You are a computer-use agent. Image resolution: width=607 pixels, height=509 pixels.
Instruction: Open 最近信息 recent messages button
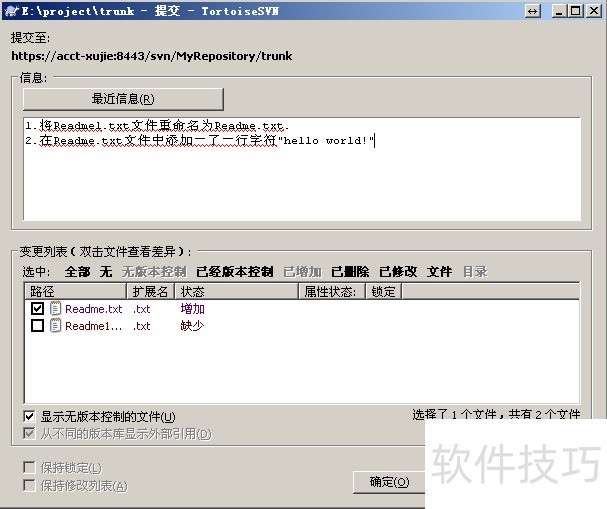click(x=123, y=99)
